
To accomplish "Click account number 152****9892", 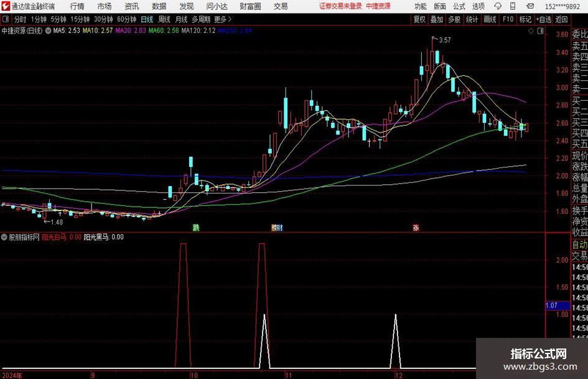I will [562, 6].
